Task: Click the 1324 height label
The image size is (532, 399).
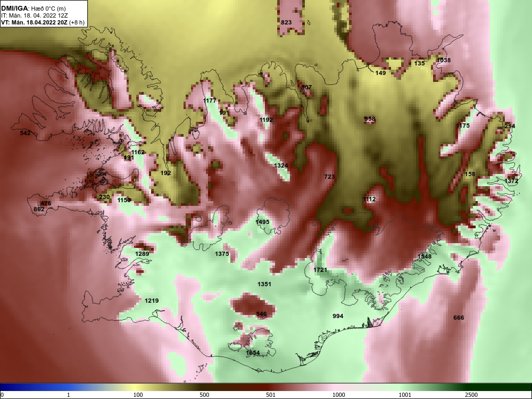Action: click(x=281, y=165)
